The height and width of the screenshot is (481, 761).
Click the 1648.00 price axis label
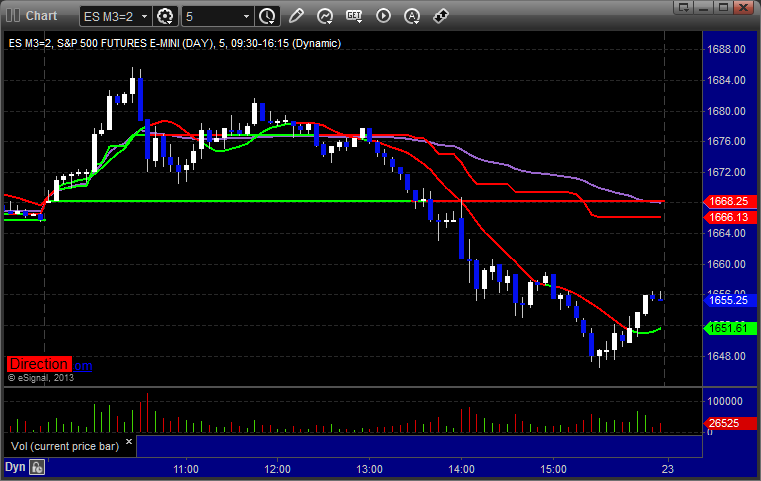click(x=726, y=356)
